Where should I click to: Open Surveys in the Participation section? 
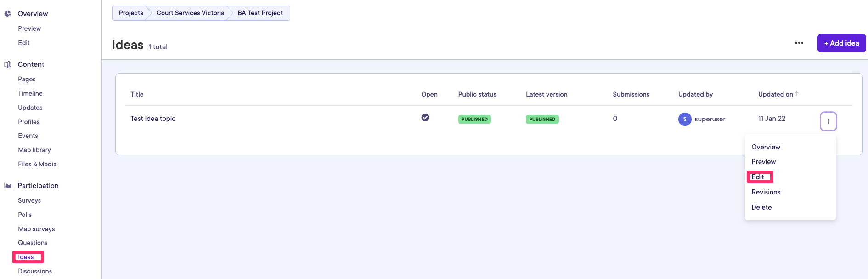coord(29,200)
